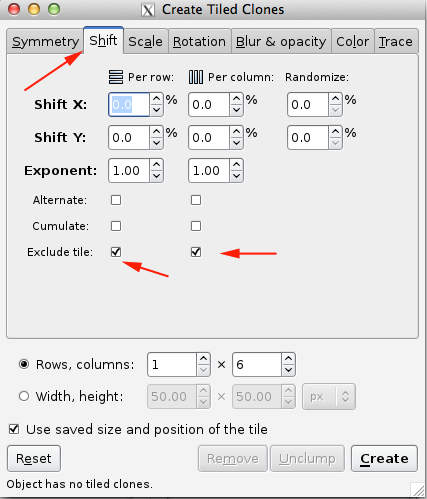Switch to the Symmetry tab

[45, 42]
